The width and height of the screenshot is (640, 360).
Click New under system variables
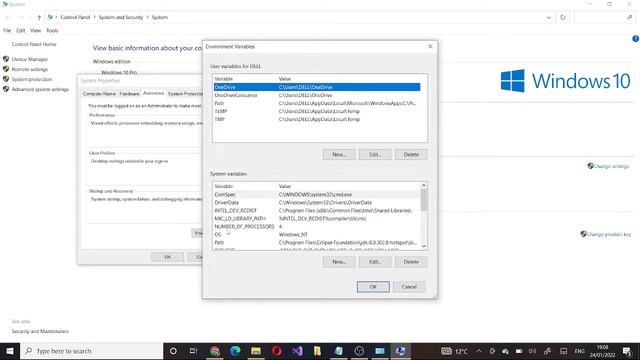(339, 262)
